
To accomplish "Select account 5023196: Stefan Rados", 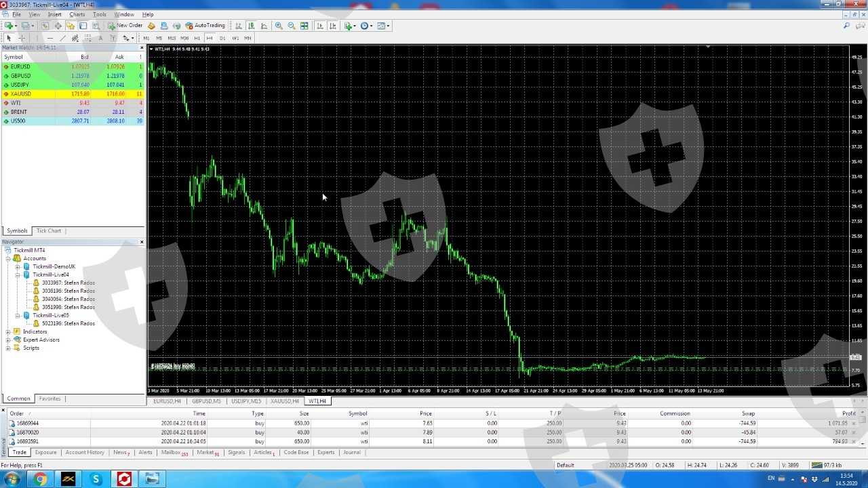I will coord(68,323).
